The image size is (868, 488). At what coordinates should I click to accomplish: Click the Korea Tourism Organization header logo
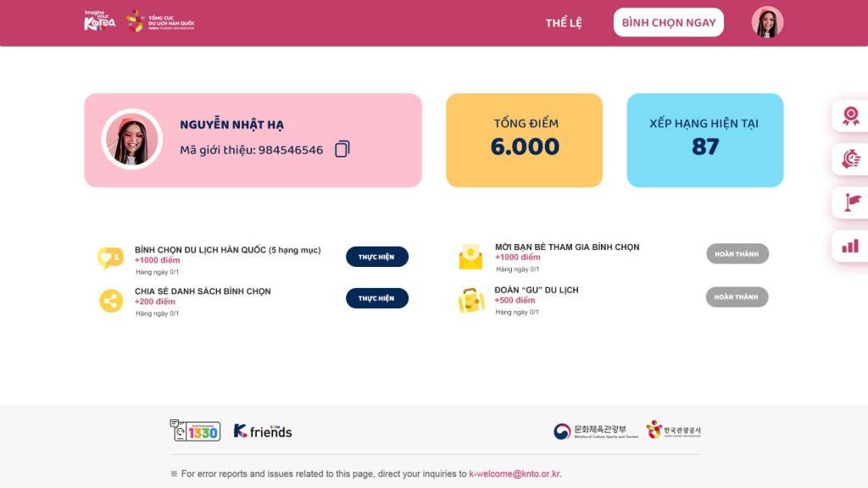tap(160, 21)
